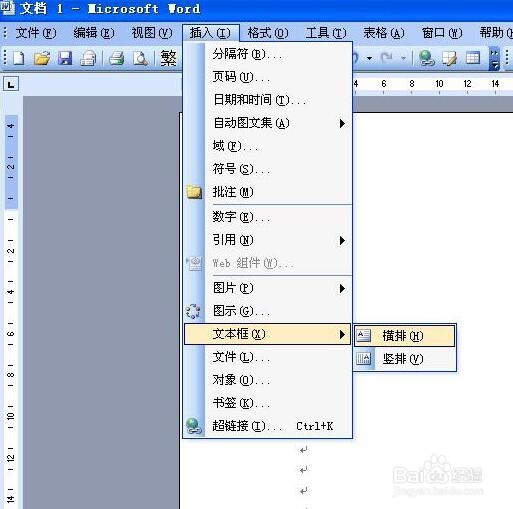Open the 工具(T) menu

click(x=326, y=33)
